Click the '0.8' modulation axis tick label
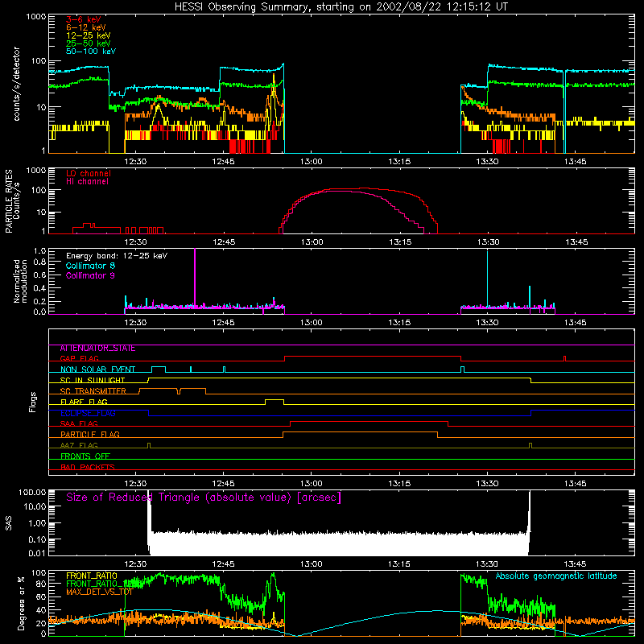The height and width of the screenshot is (644, 644). coord(39,262)
